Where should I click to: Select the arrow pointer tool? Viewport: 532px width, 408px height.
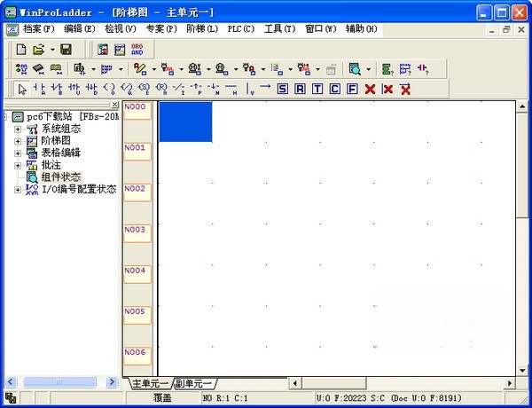(23, 89)
